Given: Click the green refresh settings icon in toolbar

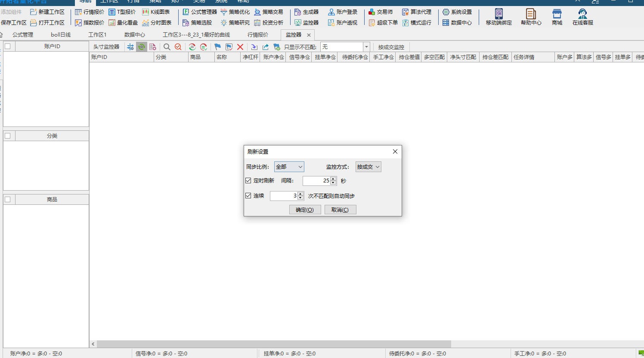Looking at the screenshot, I should 141,47.
